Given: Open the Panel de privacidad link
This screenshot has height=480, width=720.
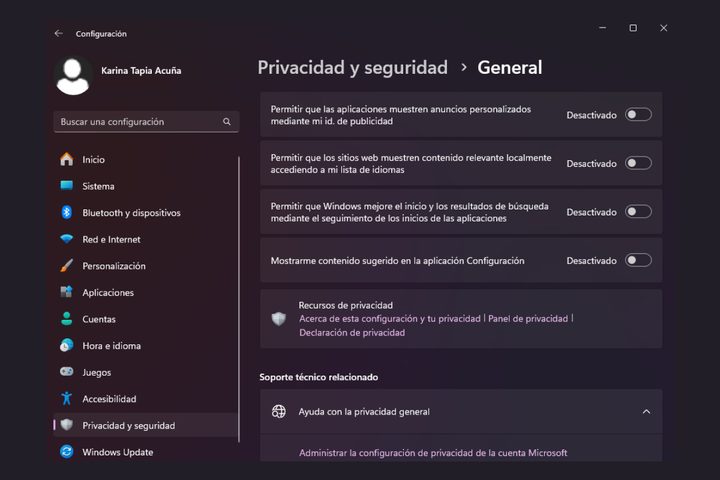Looking at the screenshot, I should click(x=528, y=318).
